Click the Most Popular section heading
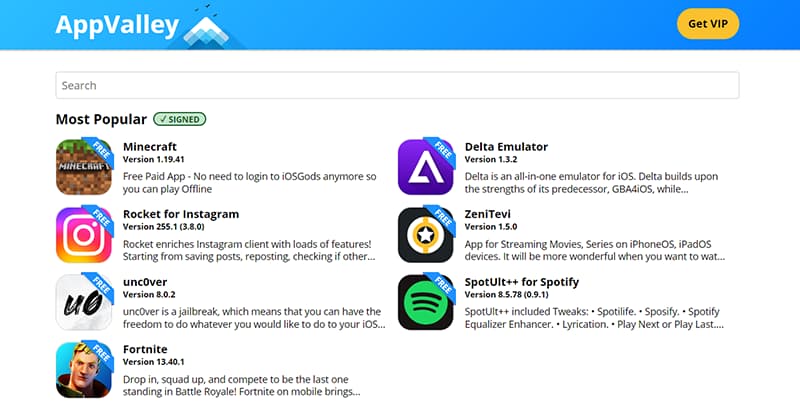This screenshot has height=415, width=800. click(x=101, y=119)
